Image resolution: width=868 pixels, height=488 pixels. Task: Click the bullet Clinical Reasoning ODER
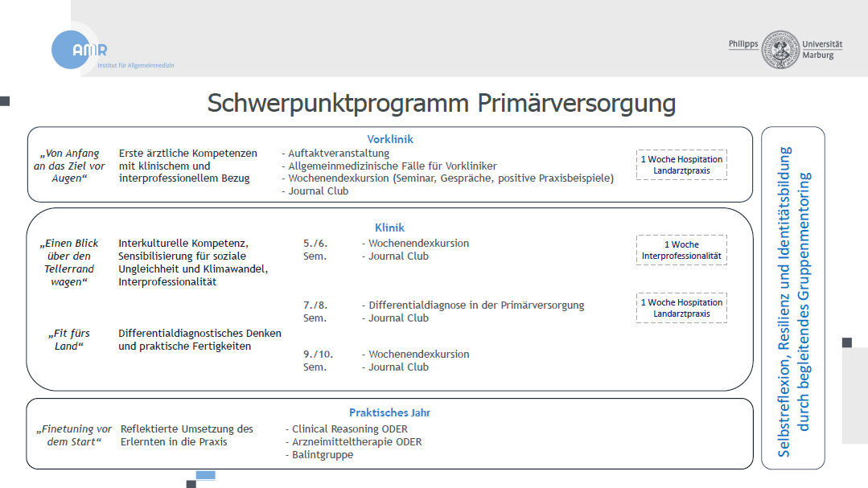(x=347, y=429)
